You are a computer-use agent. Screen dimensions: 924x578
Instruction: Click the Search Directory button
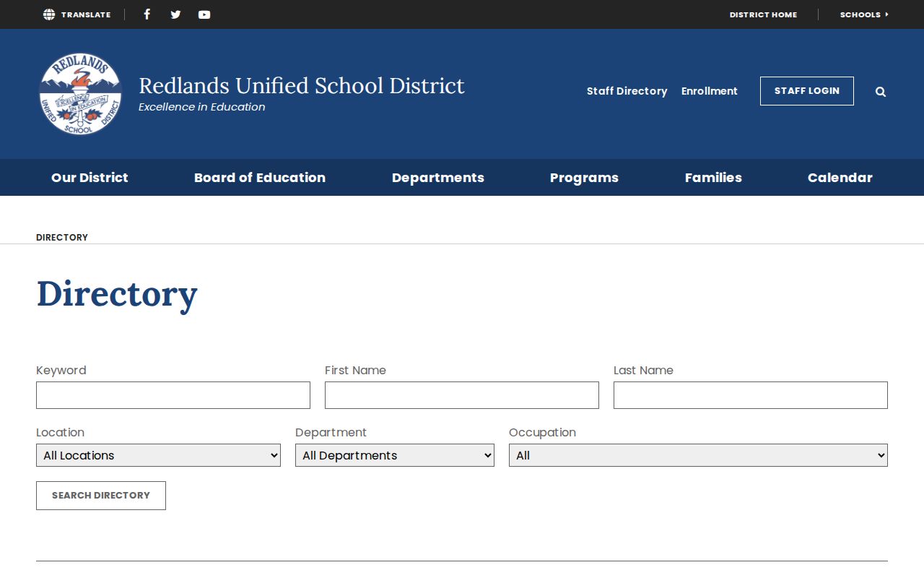click(101, 496)
